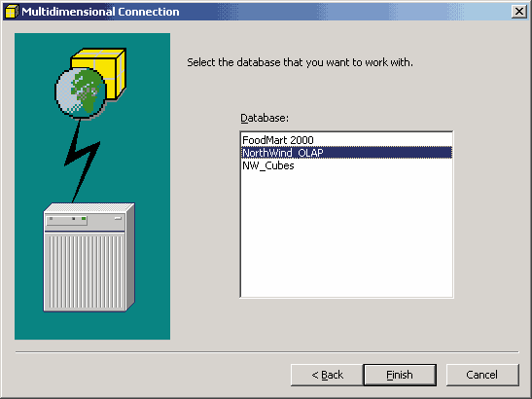Go back with the < Back button
Screen dimensions: 532x399
(x=327, y=375)
